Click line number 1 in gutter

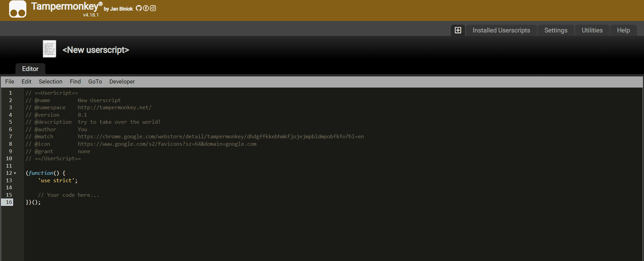pos(10,93)
